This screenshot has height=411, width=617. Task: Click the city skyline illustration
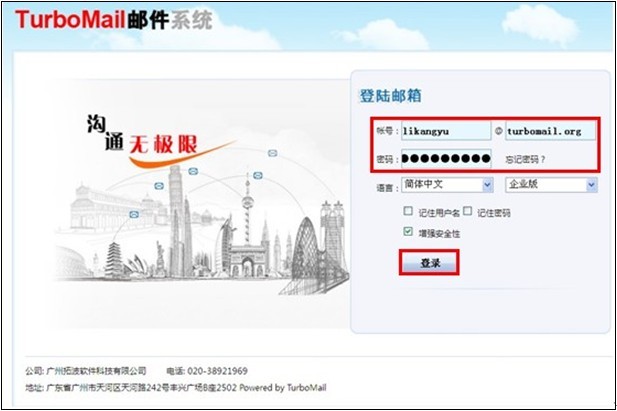point(201,232)
